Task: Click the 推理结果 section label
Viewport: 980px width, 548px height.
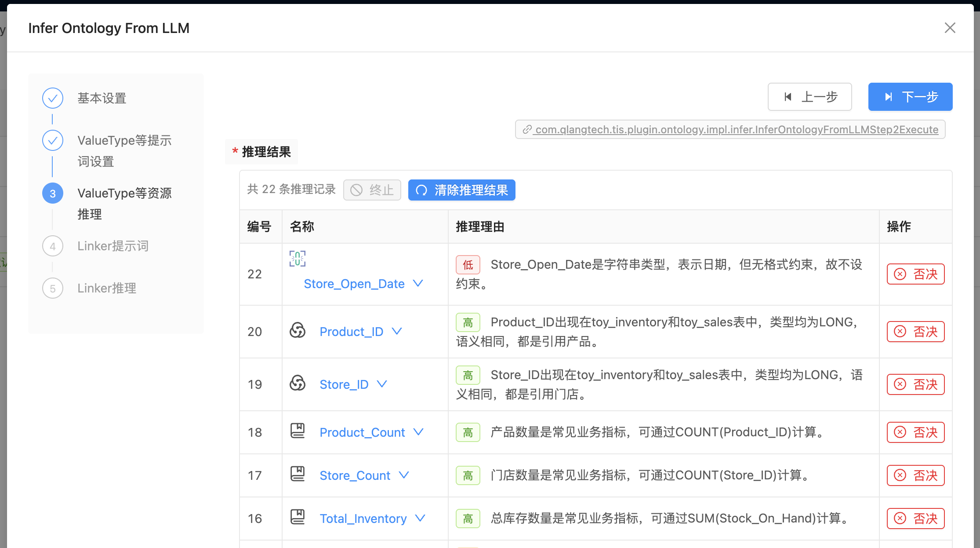Action: (x=266, y=152)
